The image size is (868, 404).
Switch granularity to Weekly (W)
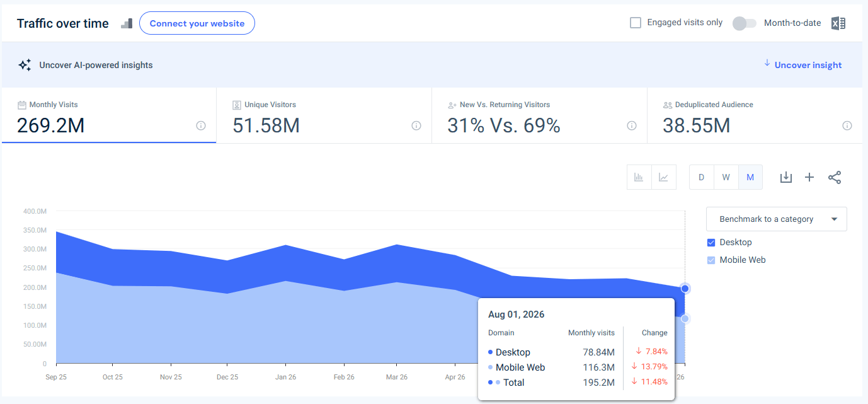pyautogui.click(x=726, y=177)
